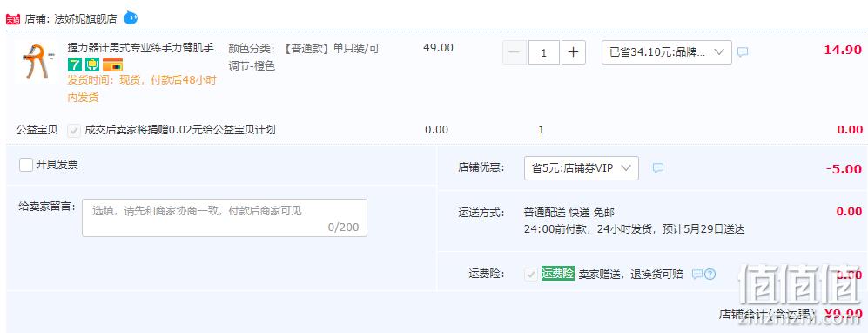Click the 颜色分类 variant description text
Image resolution: width=868 pixels, height=333 pixels.
tap(304, 57)
